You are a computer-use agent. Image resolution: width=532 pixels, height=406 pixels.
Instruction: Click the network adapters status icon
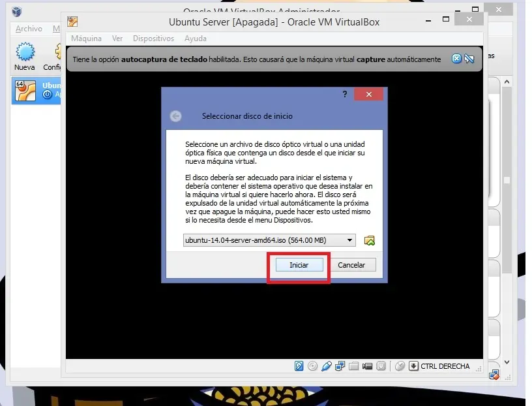tap(340, 366)
